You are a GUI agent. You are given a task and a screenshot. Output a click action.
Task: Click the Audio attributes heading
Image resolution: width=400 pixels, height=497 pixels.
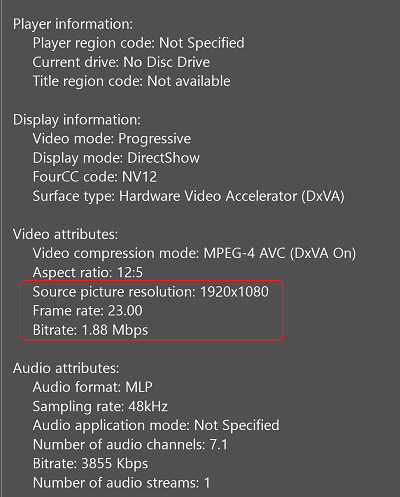click(66, 368)
